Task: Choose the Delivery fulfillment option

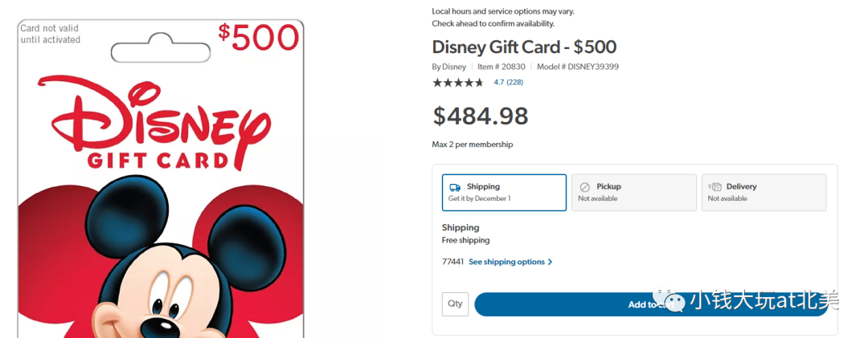Action: (764, 193)
